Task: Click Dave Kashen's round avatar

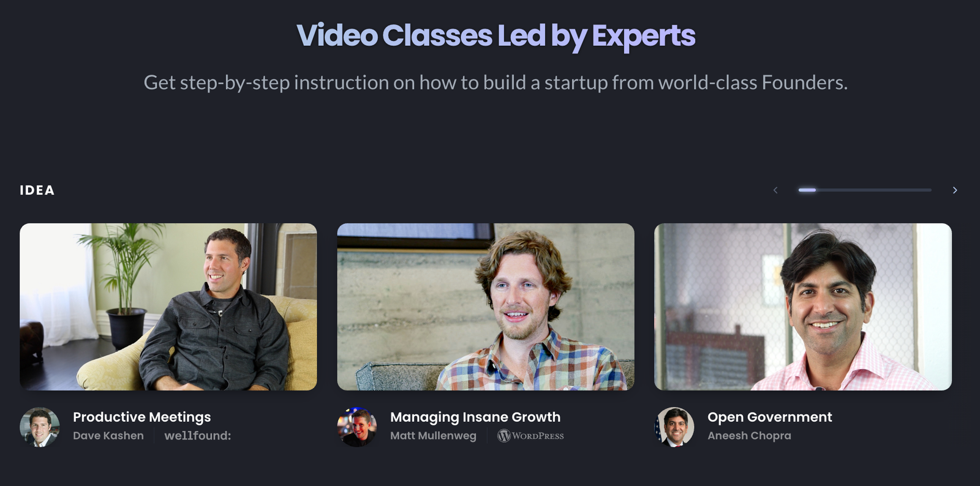Action: [x=40, y=427]
